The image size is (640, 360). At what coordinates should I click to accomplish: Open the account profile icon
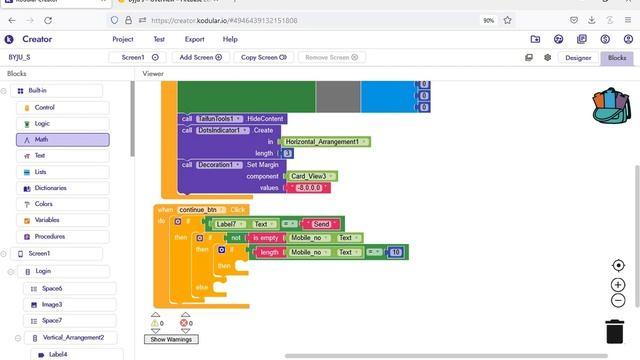pyautogui.click(x=628, y=39)
